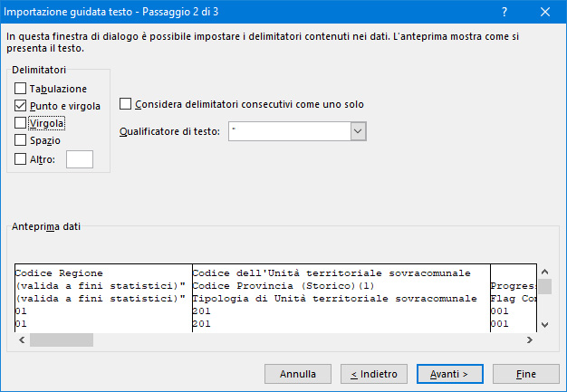Proceed with the Avanti button
This screenshot has height=392, width=567.
(449, 374)
